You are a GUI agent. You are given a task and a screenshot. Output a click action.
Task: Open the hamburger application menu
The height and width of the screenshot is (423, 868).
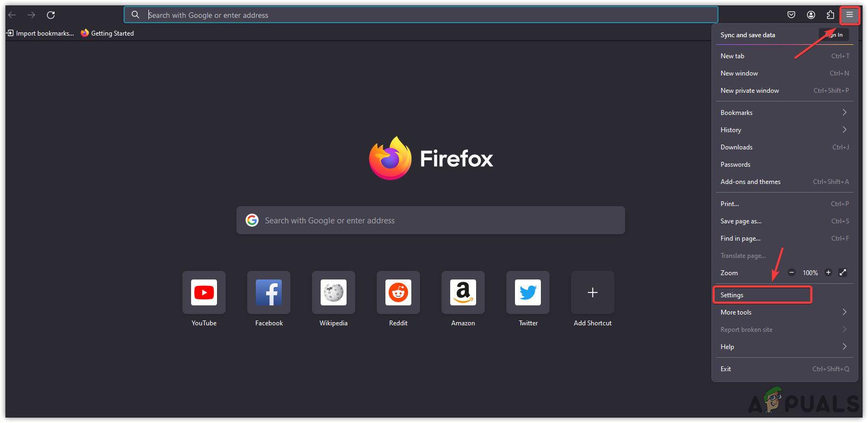(x=850, y=15)
